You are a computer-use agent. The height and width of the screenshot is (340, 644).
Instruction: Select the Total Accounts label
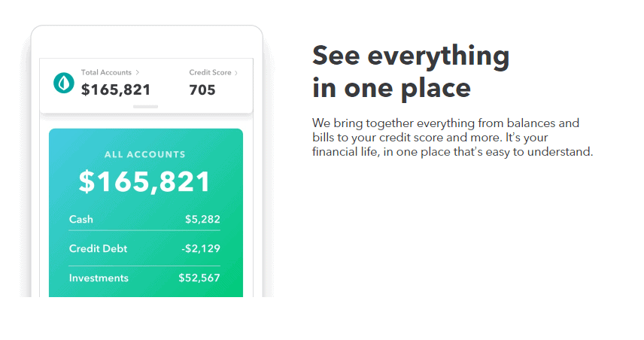point(106,72)
